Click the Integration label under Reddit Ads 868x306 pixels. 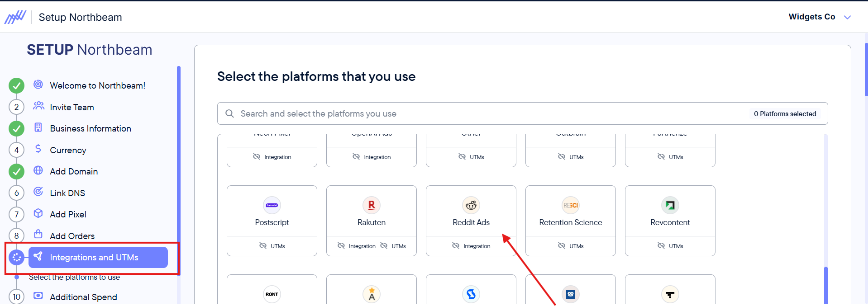[477, 246]
